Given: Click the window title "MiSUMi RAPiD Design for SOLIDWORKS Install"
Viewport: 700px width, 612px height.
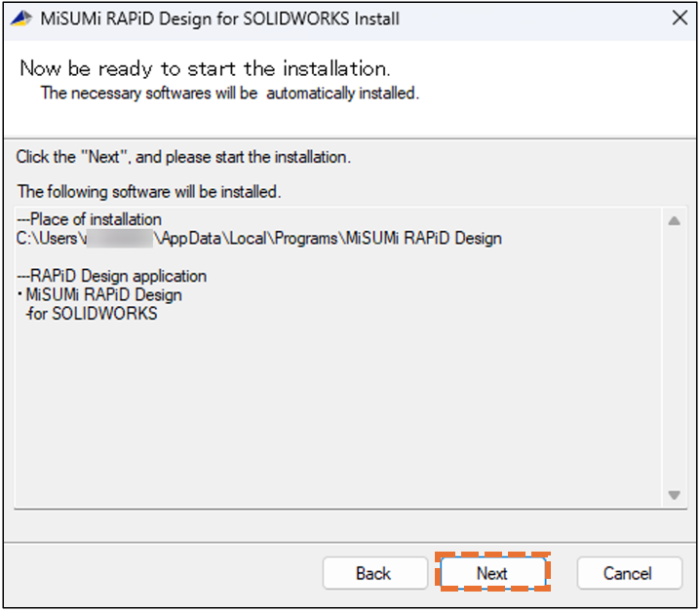Looking at the screenshot, I should (x=219, y=19).
